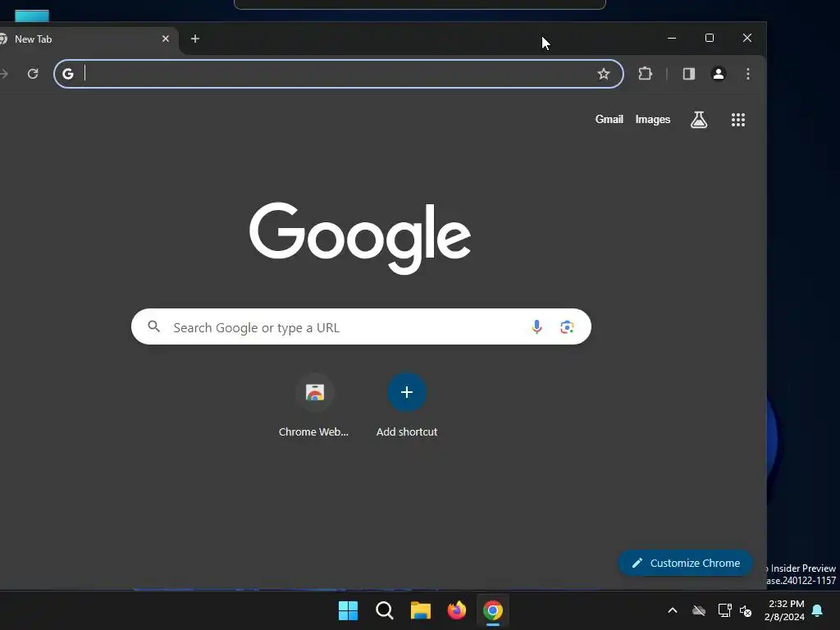Open the notifications bell icon
The image size is (840, 630).
(817, 610)
